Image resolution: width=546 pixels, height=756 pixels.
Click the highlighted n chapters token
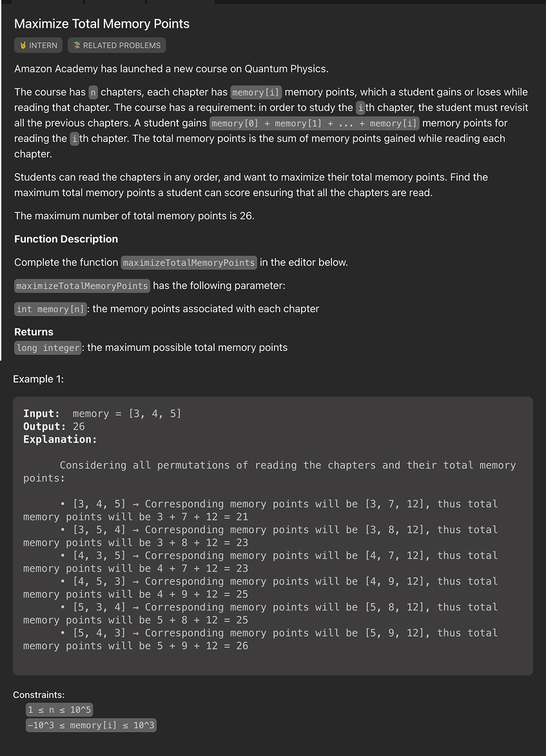click(93, 92)
